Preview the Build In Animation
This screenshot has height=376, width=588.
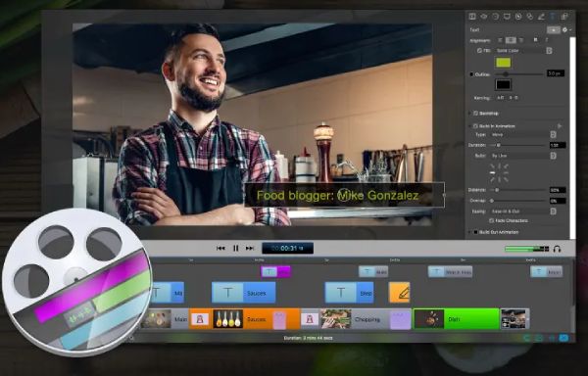560,126
